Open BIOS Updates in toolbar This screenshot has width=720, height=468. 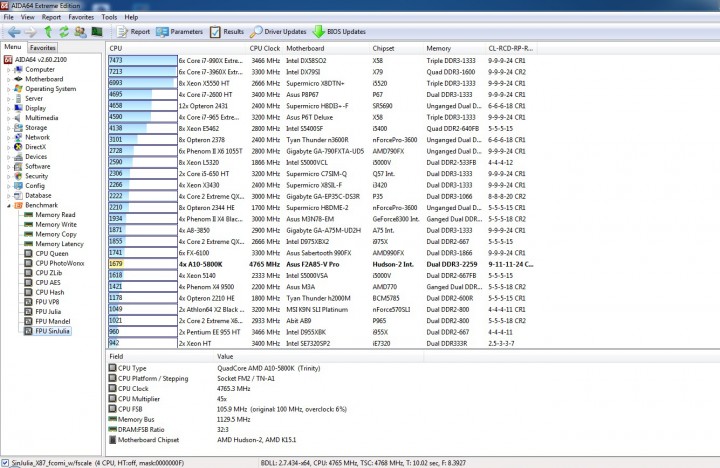click(x=339, y=32)
